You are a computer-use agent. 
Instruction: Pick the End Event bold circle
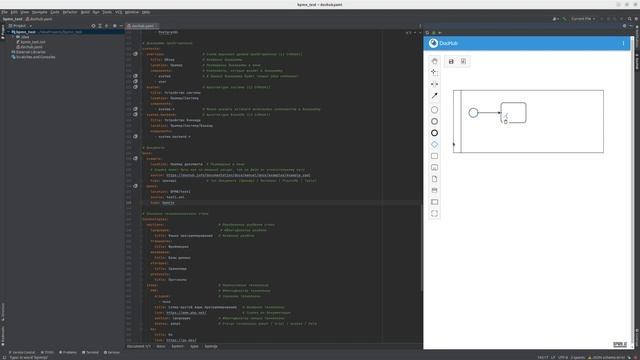434,133
